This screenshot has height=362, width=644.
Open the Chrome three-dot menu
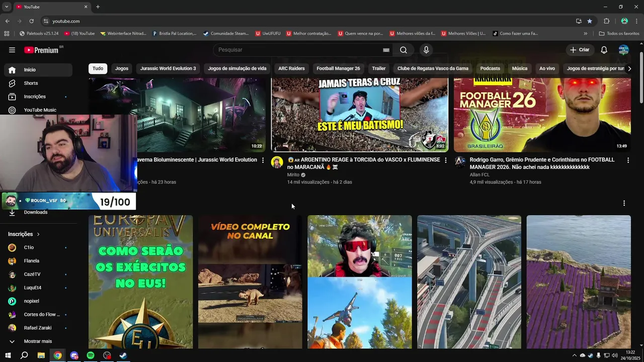click(x=636, y=21)
